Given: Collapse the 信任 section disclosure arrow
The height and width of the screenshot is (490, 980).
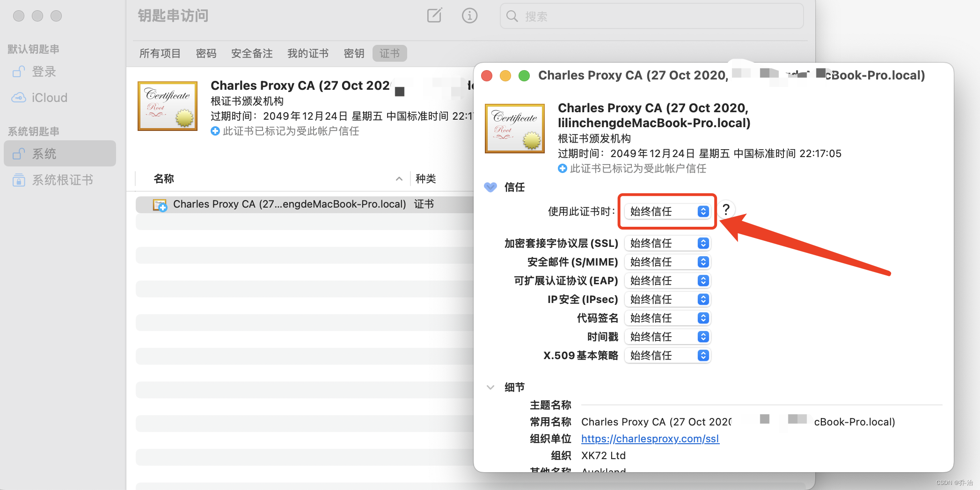Looking at the screenshot, I should pos(490,187).
